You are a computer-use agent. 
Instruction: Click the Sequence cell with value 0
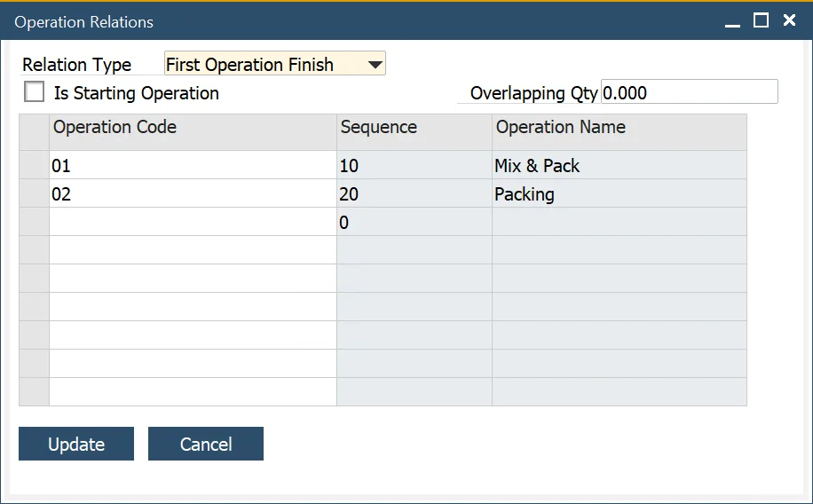click(414, 223)
